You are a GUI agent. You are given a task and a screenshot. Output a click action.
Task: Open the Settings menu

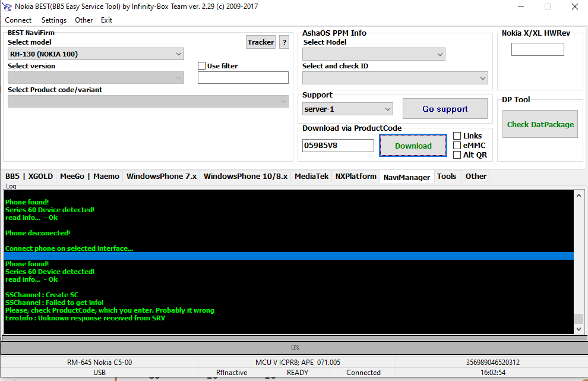click(x=54, y=20)
